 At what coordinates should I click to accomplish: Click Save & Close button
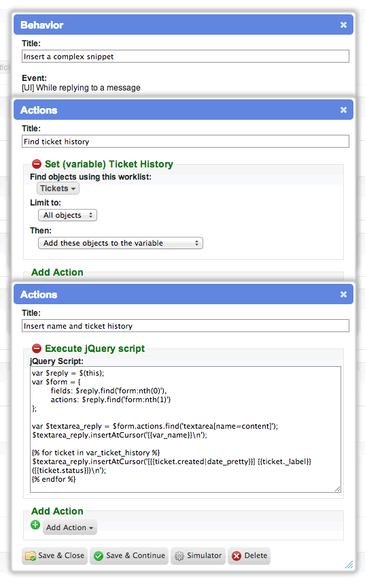pos(54,555)
